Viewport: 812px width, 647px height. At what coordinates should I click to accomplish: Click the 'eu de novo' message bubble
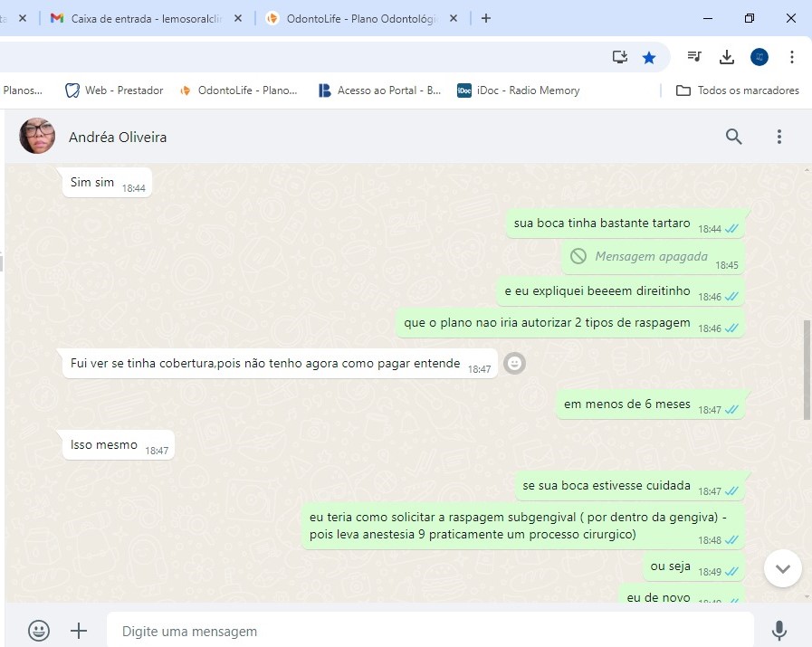pos(682,595)
